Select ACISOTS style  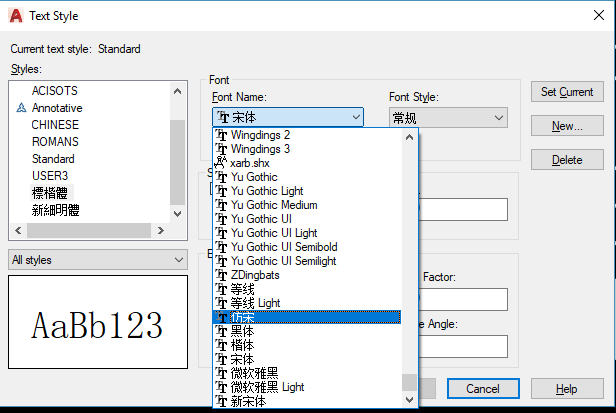point(55,91)
